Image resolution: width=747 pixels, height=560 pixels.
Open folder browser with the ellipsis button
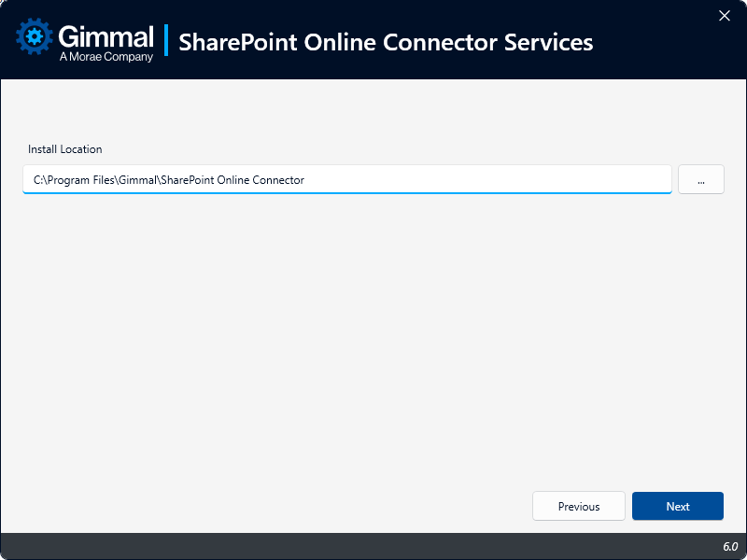pyautogui.click(x=700, y=180)
